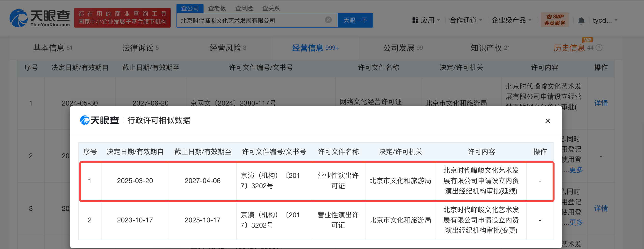
Task: Click the help question mark near 历史信息
Action: coord(599,48)
